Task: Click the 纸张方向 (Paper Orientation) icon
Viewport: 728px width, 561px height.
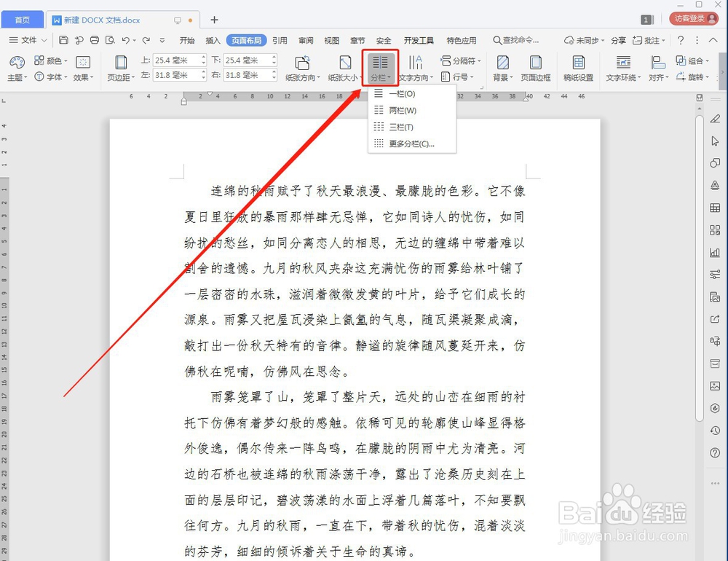Action: pyautogui.click(x=303, y=62)
